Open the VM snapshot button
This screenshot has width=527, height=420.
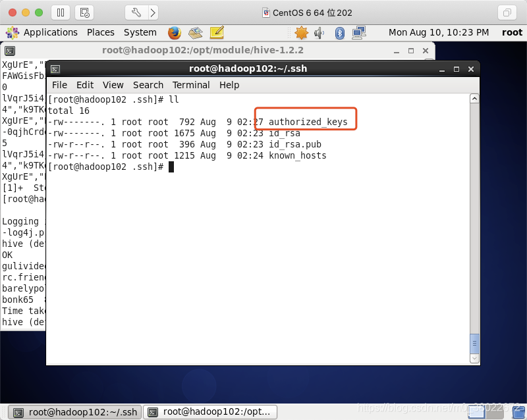(84, 13)
